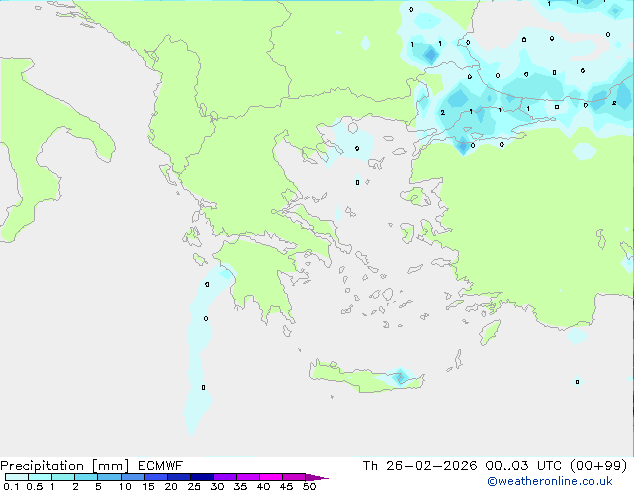This screenshot has height=490, width=634.
Task: Pick the legend swatch between 1 and 2
Action: pyautogui.click(x=63, y=477)
